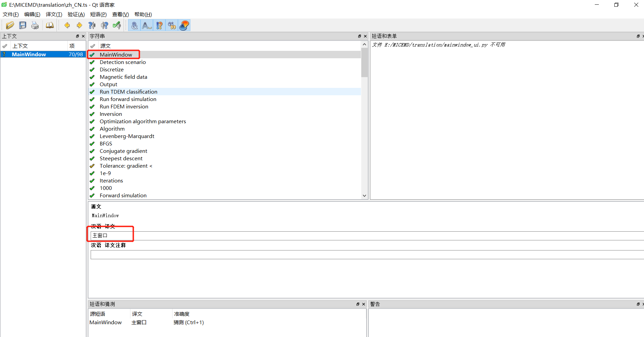Select Tolerance: gradient < string
This screenshot has width=644, height=337.
pos(225,166)
